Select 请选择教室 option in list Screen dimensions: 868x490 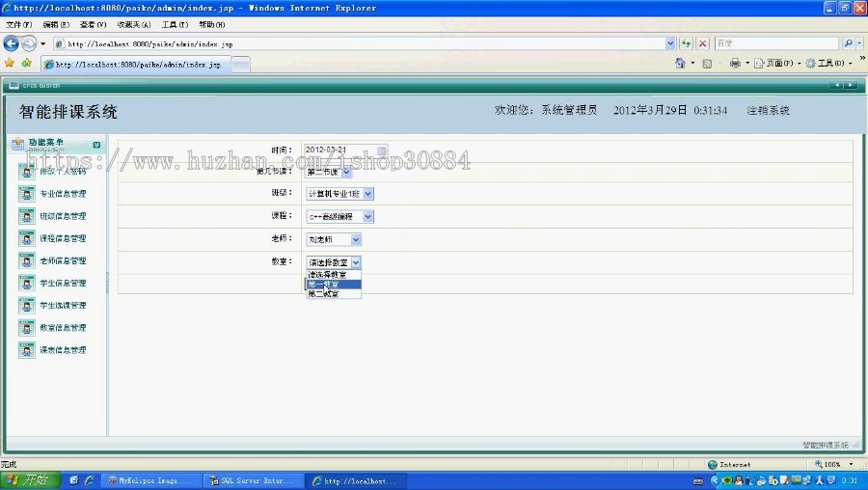click(x=334, y=275)
